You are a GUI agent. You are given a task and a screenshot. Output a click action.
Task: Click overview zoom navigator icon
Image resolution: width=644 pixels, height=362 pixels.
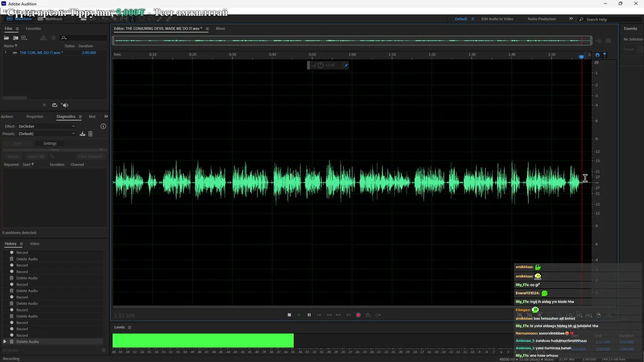point(599,41)
